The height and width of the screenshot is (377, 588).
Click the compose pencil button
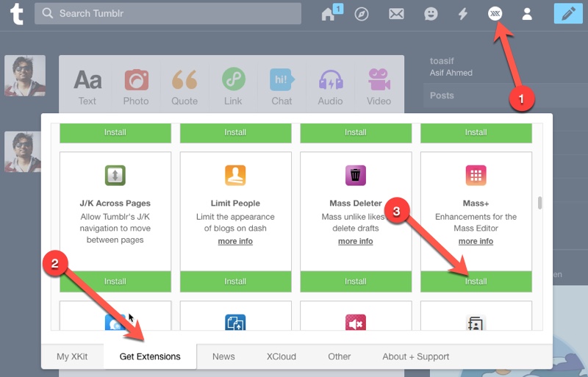(x=568, y=13)
